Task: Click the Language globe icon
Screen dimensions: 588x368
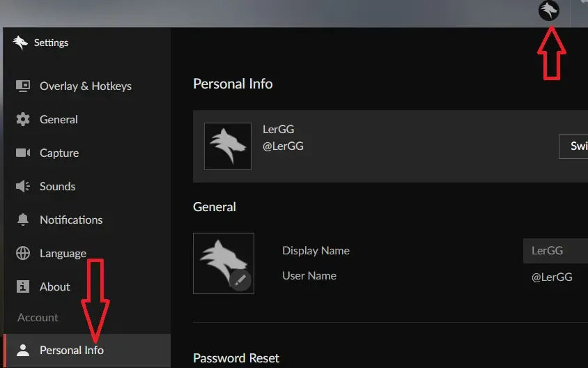Action: tap(23, 253)
